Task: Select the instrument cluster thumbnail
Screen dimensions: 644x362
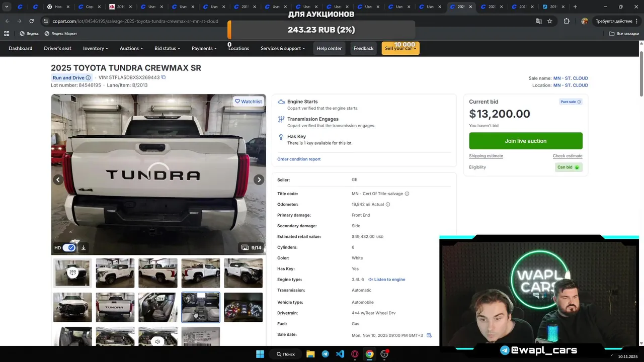Action: click(243, 307)
